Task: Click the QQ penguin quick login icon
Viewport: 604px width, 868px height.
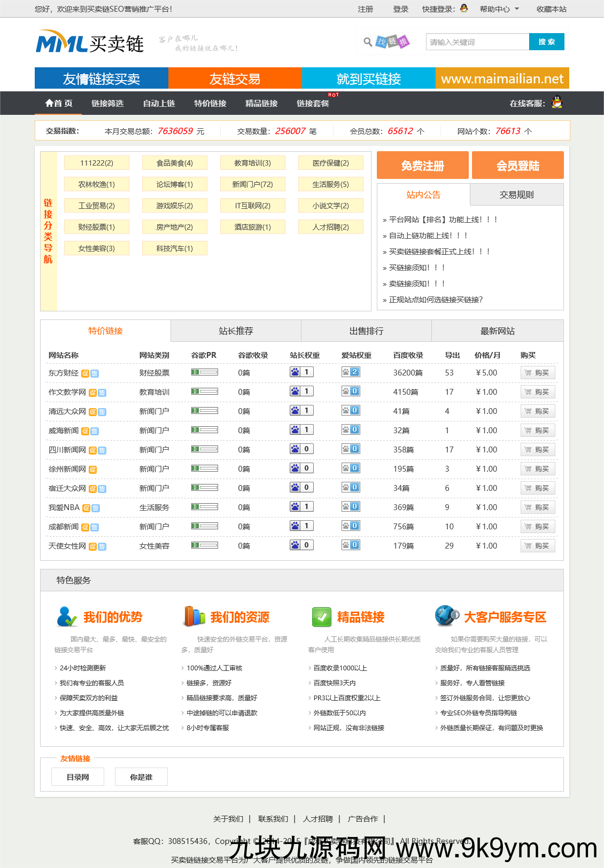Action: 464,8
